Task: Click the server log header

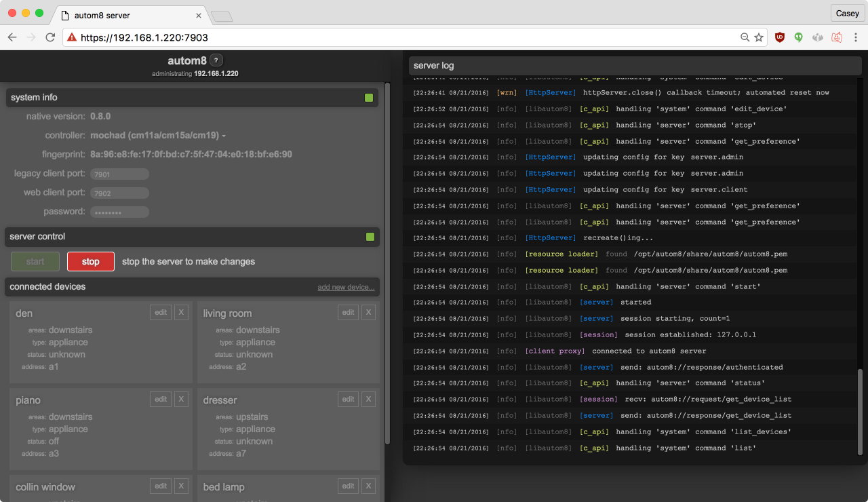Action: (x=635, y=66)
